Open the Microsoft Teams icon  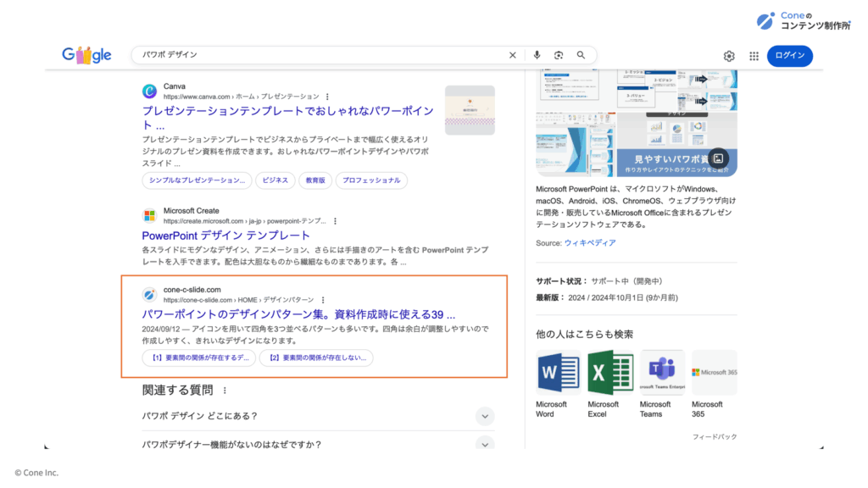[x=663, y=372]
